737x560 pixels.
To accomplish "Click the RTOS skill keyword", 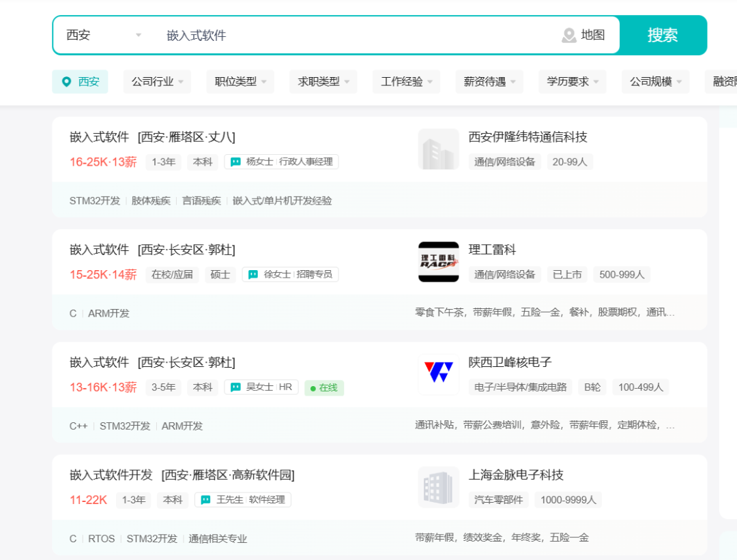I will [102, 539].
